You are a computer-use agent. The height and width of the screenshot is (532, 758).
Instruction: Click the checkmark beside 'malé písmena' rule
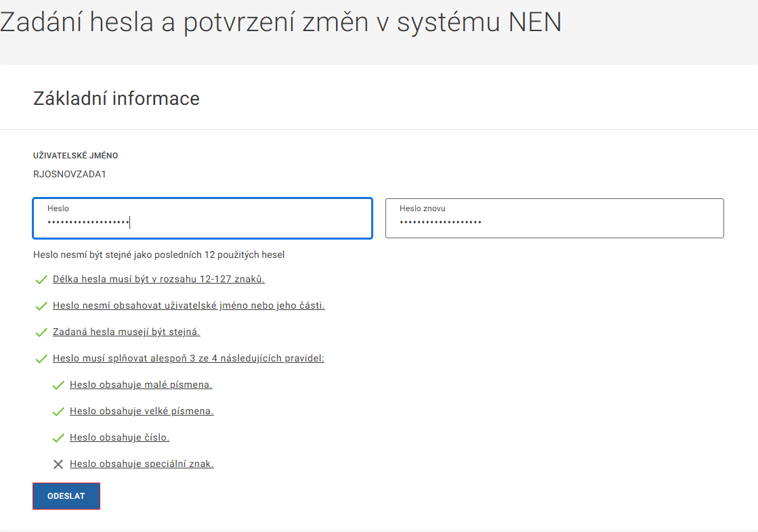[58, 385]
